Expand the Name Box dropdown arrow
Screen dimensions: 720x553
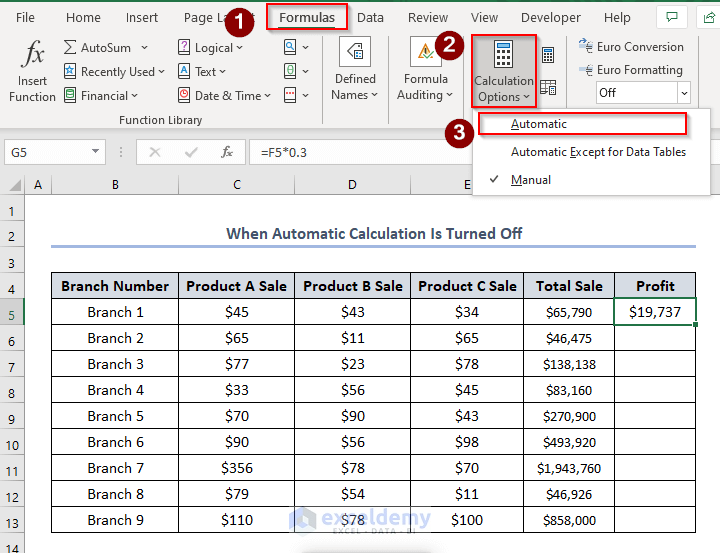[x=96, y=152]
